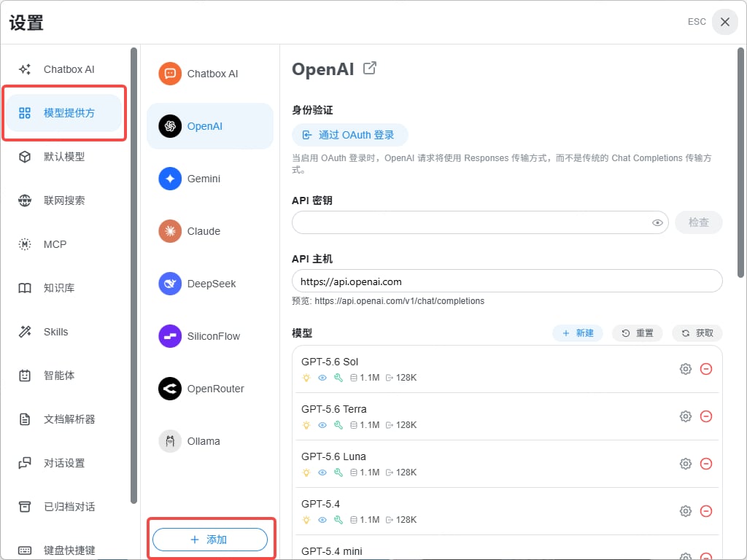Image resolution: width=747 pixels, height=560 pixels.
Task: Open Chatbox AI settings in left sidebar
Action: point(64,69)
